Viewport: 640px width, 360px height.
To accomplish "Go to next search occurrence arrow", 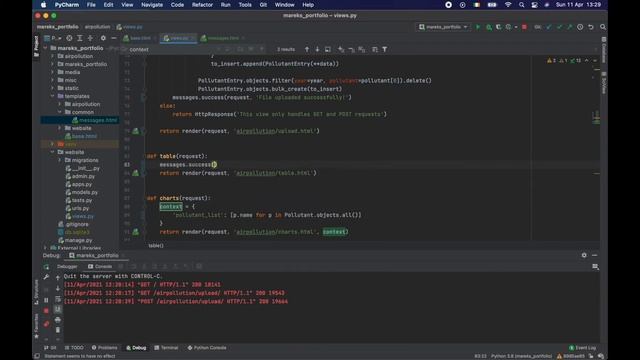I will click(x=317, y=49).
